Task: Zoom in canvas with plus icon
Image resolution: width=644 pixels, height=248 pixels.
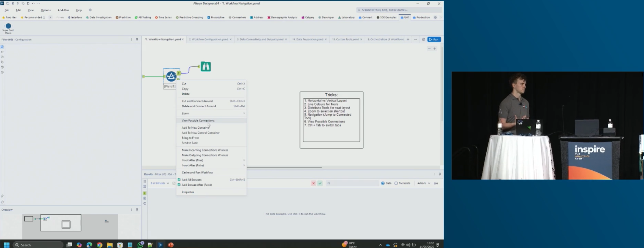Action: [435, 49]
